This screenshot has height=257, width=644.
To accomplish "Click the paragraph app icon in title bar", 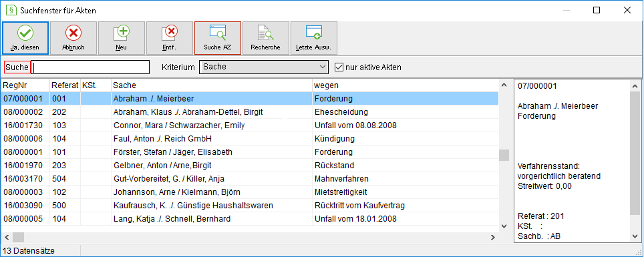I will point(11,10).
